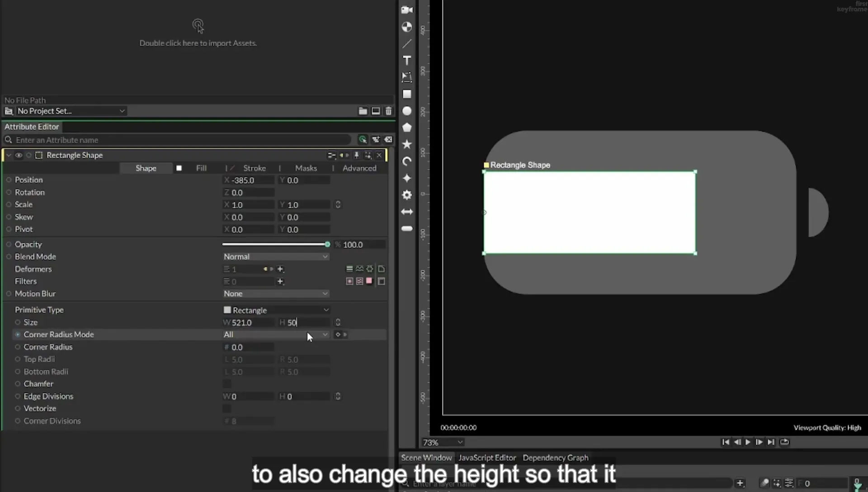
Task: Select the Ellipse shape tool
Action: click(x=407, y=111)
